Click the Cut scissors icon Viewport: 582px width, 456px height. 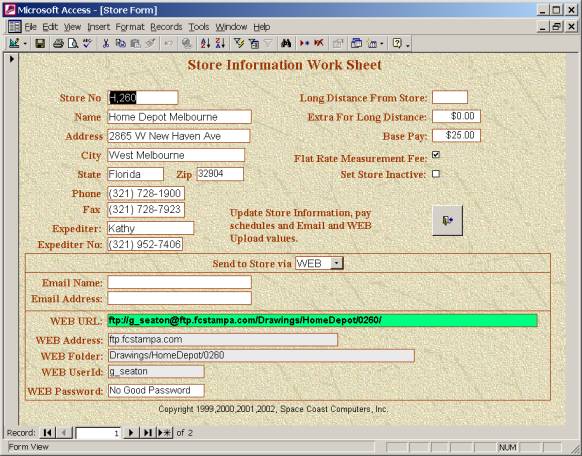106,43
